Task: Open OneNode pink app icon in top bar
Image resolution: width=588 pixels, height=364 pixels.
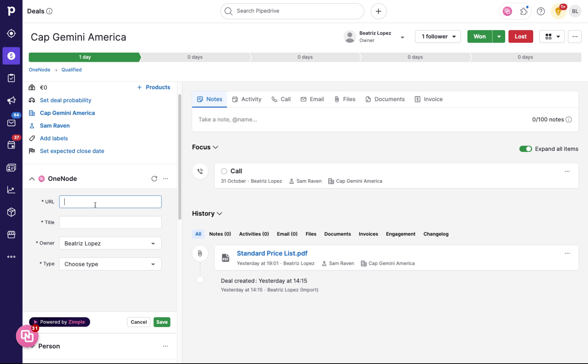Action: tap(507, 11)
